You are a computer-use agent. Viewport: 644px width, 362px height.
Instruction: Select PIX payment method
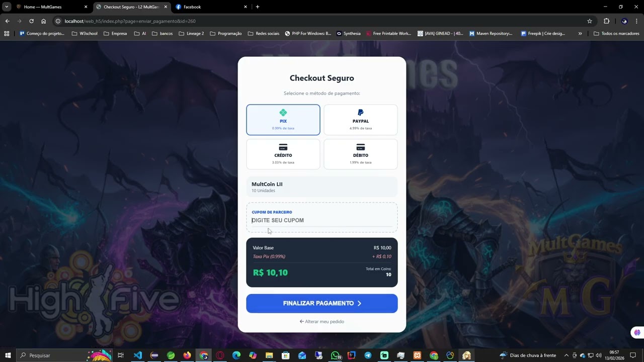pyautogui.click(x=283, y=120)
